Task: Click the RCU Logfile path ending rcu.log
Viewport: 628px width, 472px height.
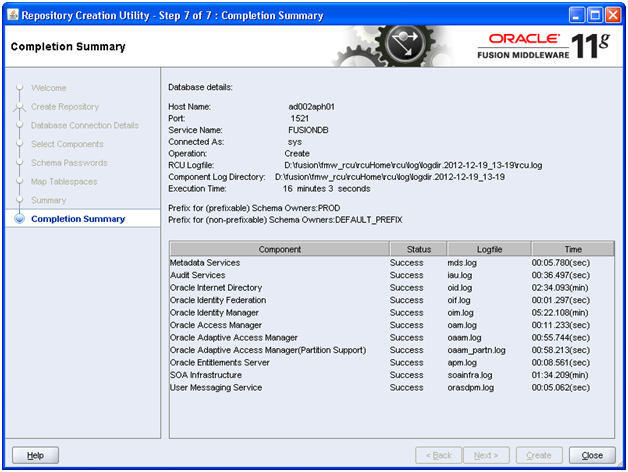Action: tap(413, 165)
